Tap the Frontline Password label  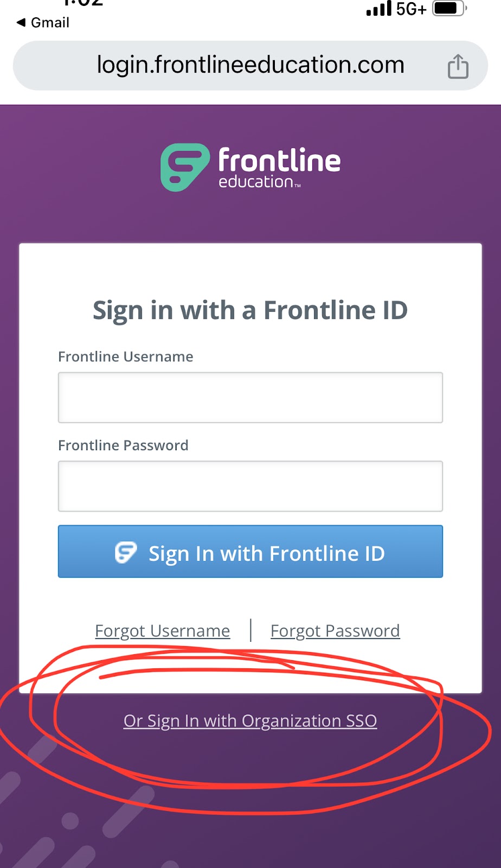pos(123,445)
